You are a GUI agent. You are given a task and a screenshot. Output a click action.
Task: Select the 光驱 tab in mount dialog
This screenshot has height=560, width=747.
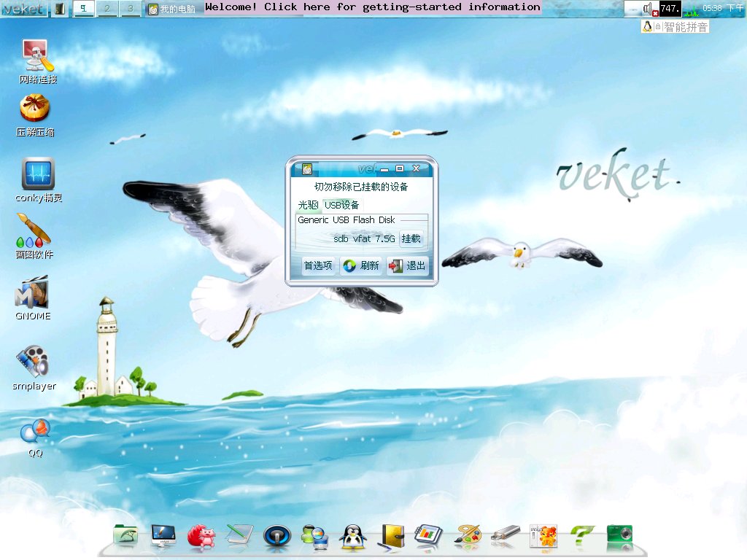[308, 205]
